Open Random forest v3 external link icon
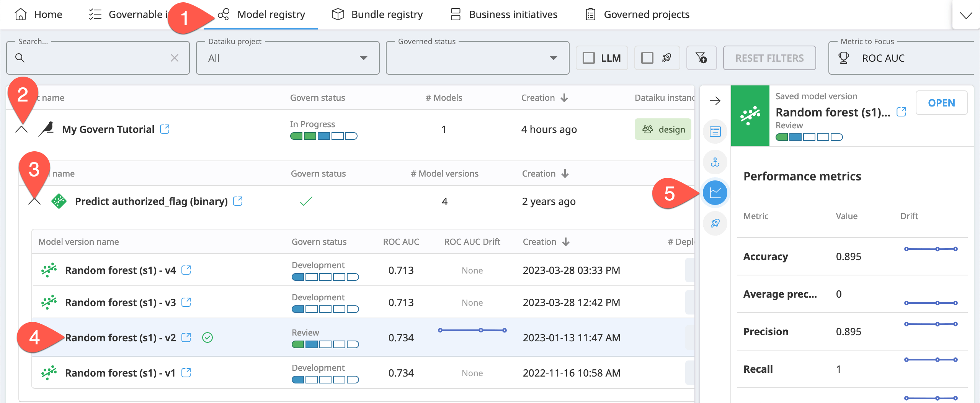This screenshot has width=980, height=403. [186, 302]
